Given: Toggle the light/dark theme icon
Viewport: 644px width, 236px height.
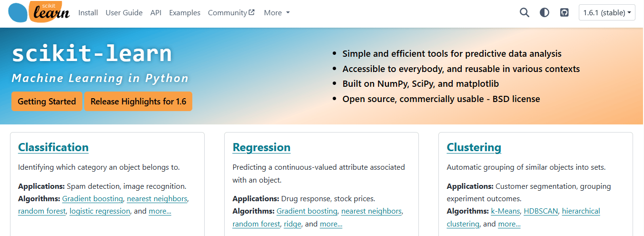Looking at the screenshot, I should (x=545, y=13).
